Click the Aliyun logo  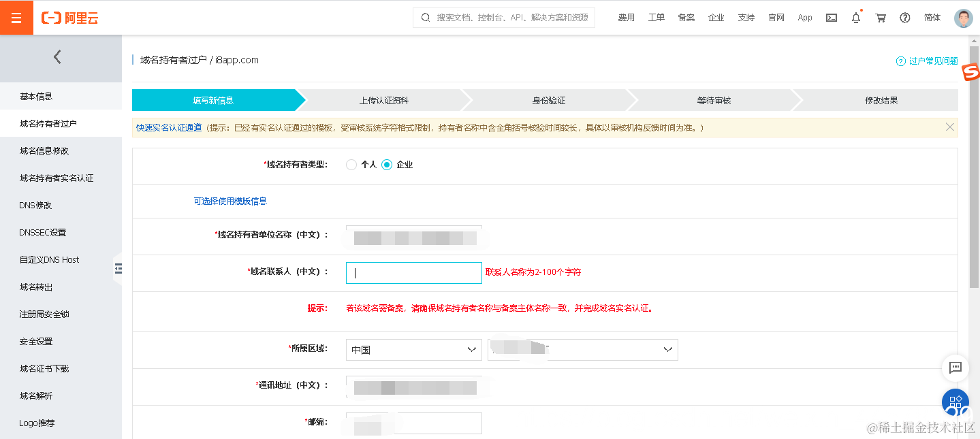(x=70, y=18)
